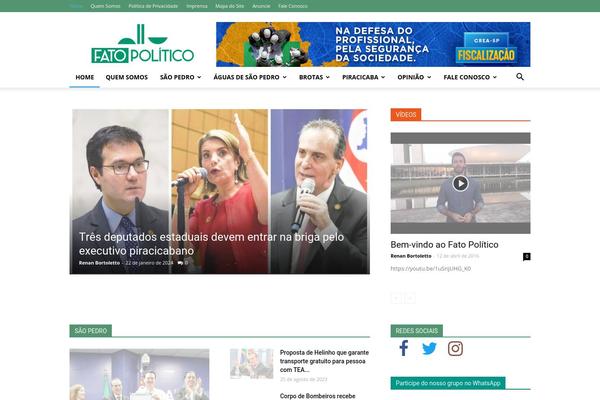Open the Corpo de Bombeiros recebe article
The width and height of the screenshot is (600, 400).
318,396
